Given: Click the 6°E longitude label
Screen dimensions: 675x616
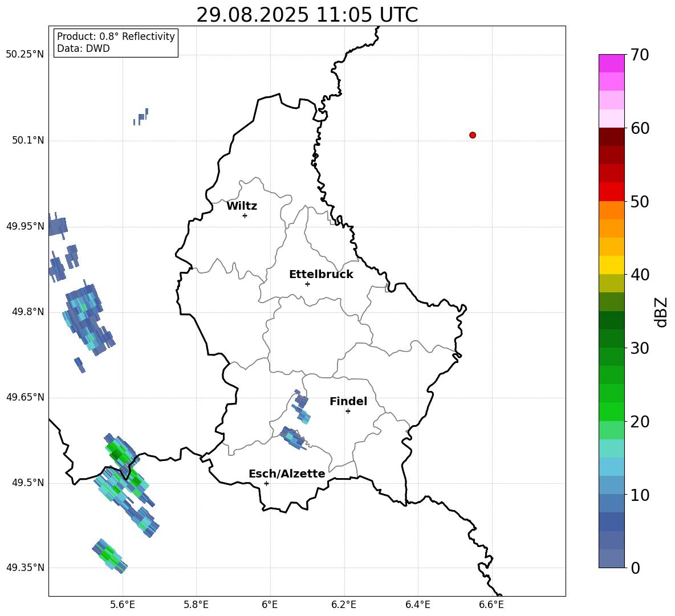Looking at the screenshot, I should pos(270,605).
